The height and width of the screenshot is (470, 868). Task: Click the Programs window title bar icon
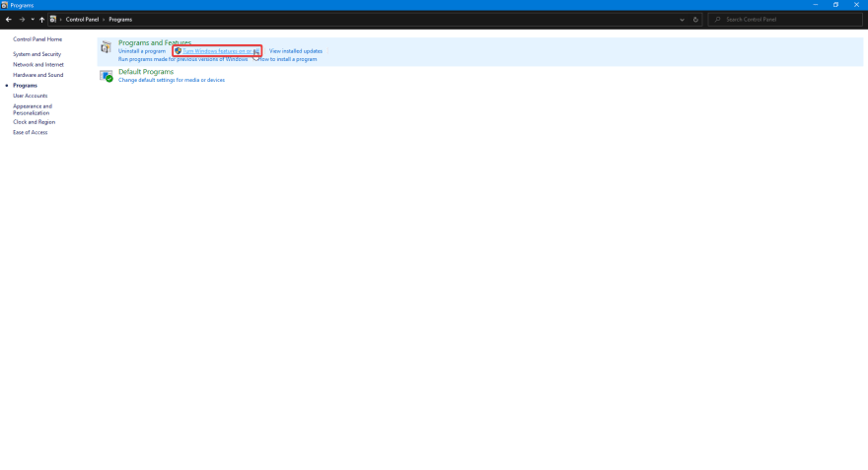pos(4,5)
